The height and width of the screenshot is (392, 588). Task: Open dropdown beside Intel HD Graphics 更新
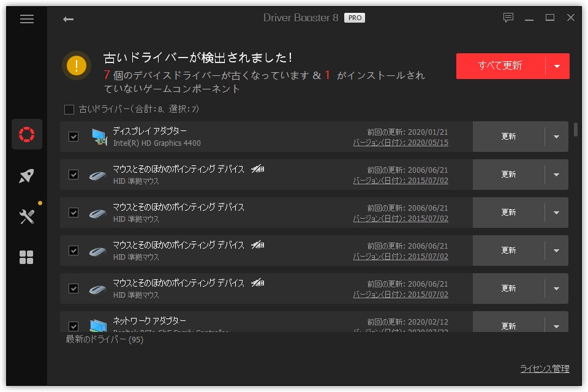557,137
